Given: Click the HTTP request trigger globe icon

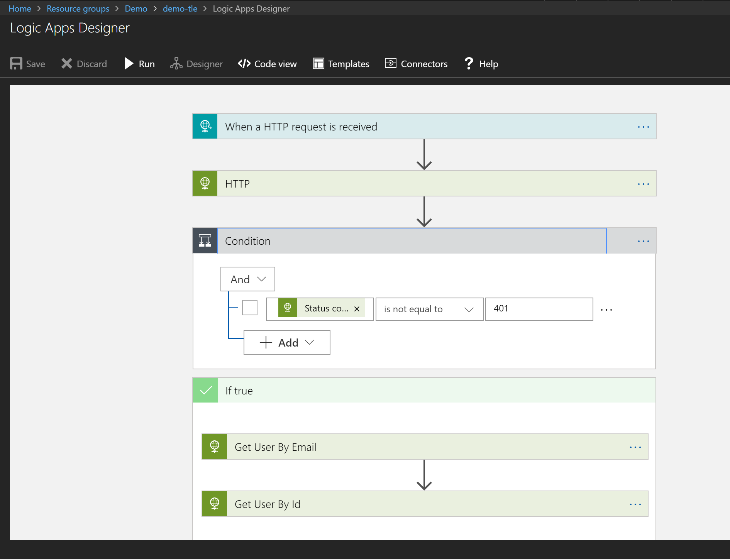Looking at the screenshot, I should pos(205,126).
